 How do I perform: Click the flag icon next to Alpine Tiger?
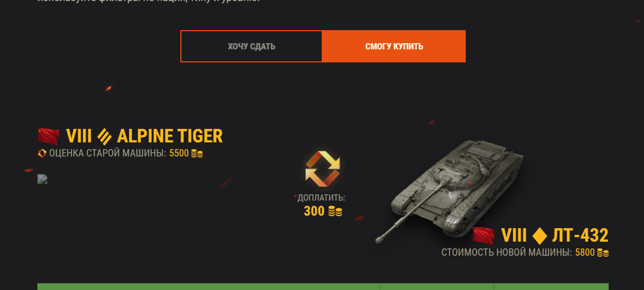tap(48, 136)
